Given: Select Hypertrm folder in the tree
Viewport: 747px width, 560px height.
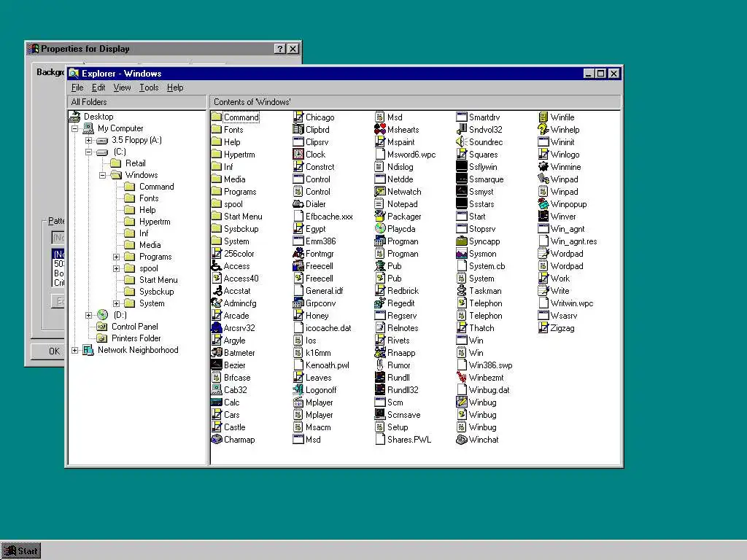Looking at the screenshot, I should [x=155, y=222].
